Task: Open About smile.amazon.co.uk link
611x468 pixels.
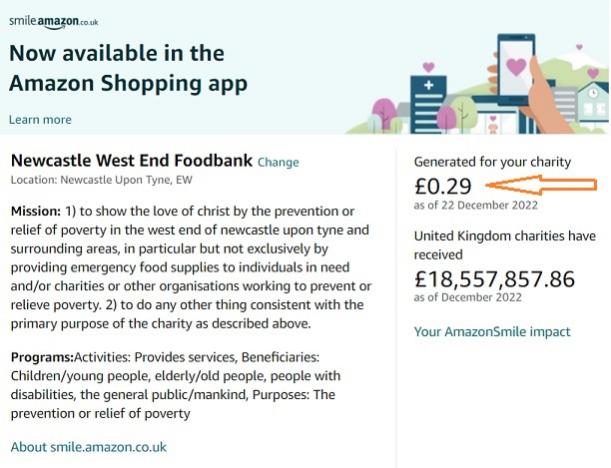Action: pos(88,447)
